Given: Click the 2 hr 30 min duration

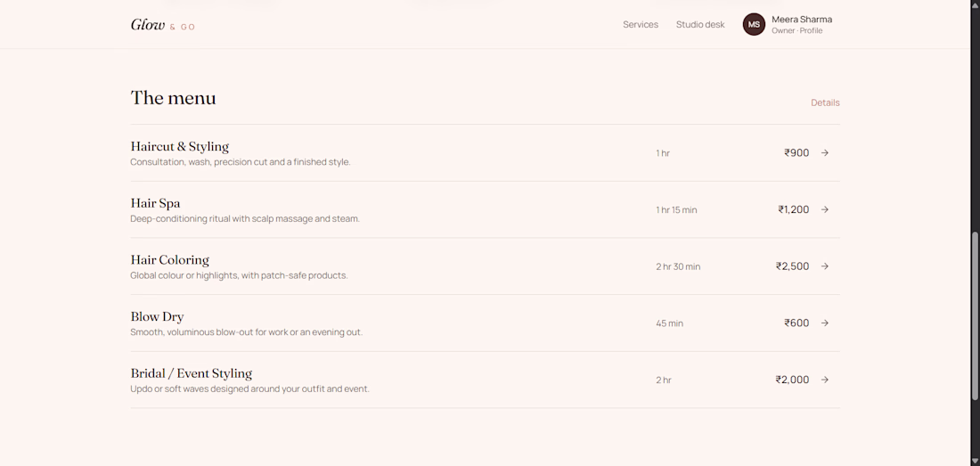Looking at the screenshot, I should tap(678, 266).
